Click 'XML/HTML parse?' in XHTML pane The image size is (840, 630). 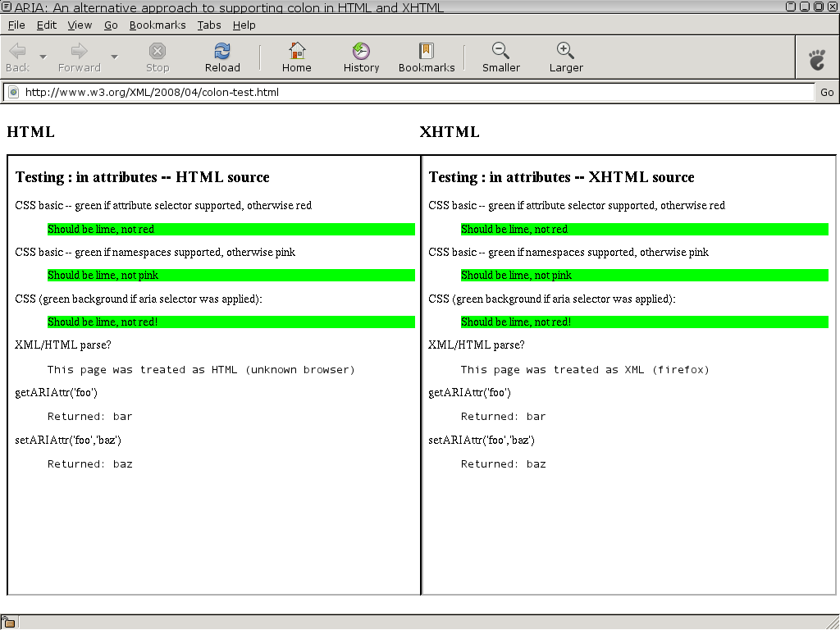tap(477, 345)
